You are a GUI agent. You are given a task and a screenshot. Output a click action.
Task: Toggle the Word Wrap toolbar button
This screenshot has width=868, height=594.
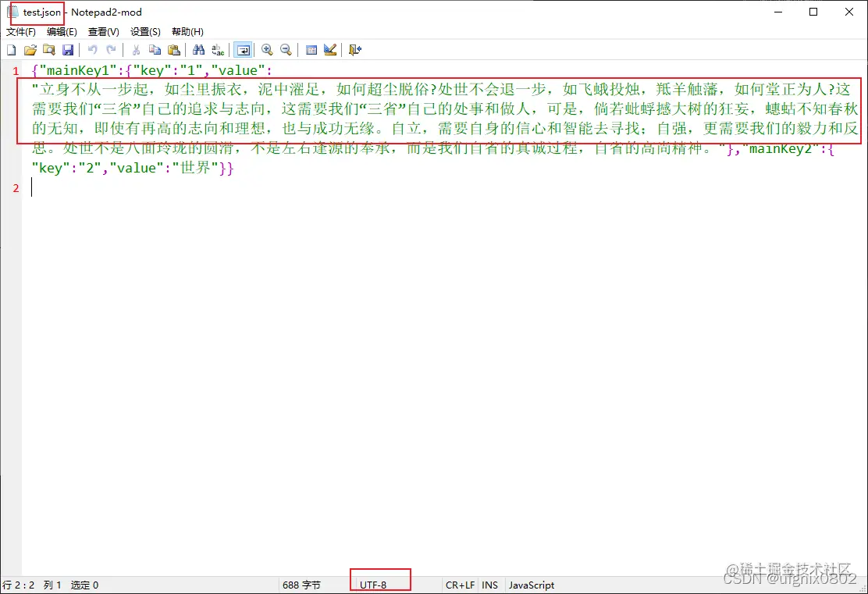[x=243, y=51]
